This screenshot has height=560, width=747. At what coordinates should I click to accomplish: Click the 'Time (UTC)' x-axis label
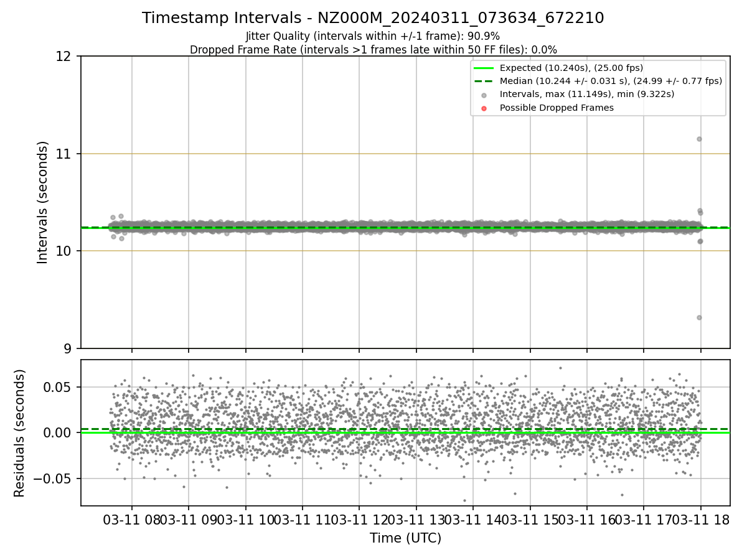coord(405,538)
